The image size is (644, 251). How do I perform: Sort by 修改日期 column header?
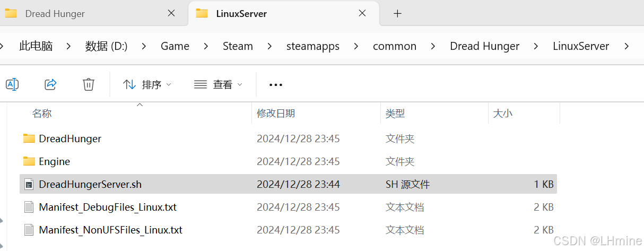click(276, 113)
